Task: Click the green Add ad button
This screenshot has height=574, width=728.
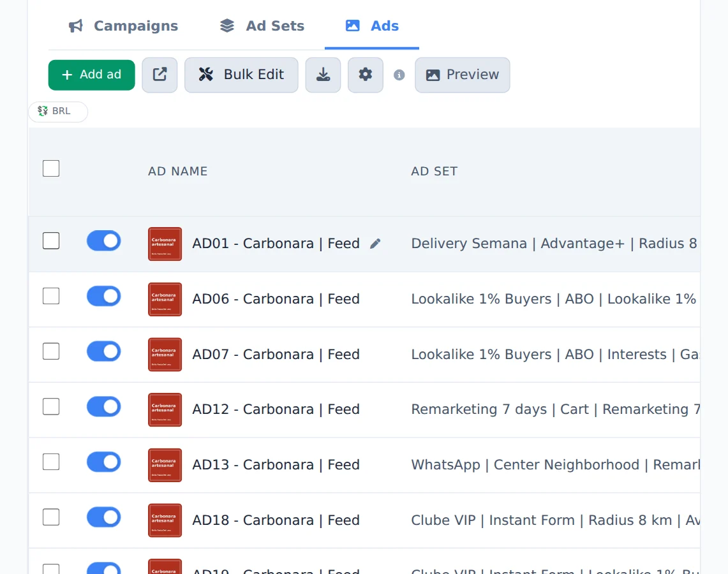Action: click(91, 75)
